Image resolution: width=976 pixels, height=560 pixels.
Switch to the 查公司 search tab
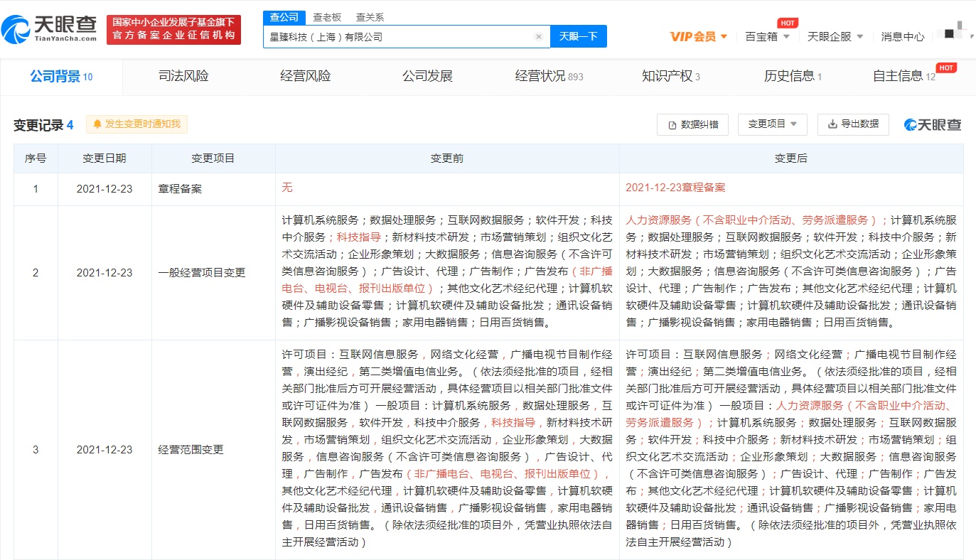tap(284, 17)
